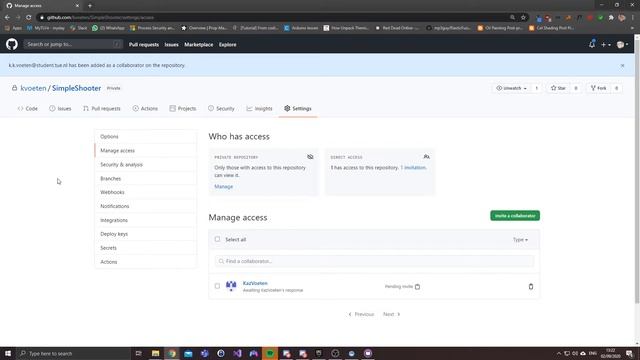Star the repository
This screenshot has width=640, height=360.
558,88
